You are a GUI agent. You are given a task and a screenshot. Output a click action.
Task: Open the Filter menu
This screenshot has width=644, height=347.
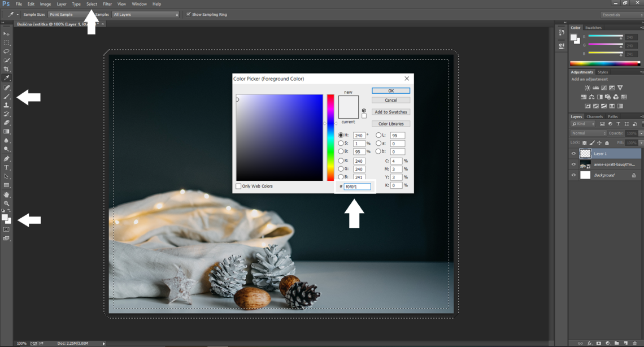[x=107, y=4]
